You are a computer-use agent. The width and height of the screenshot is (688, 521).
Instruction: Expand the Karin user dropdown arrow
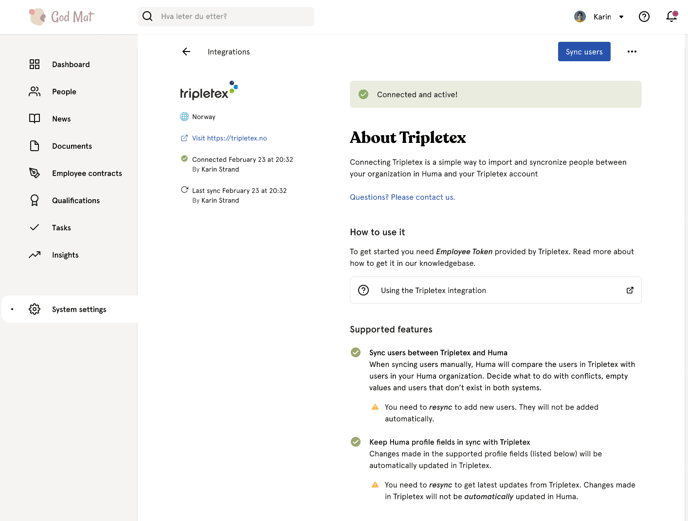[621, 17]
